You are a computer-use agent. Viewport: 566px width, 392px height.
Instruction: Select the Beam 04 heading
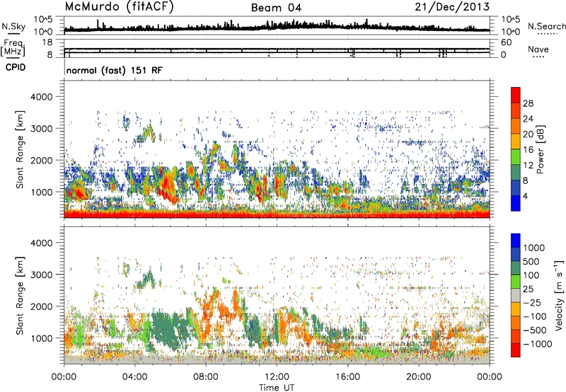click(x=276, y=8)
